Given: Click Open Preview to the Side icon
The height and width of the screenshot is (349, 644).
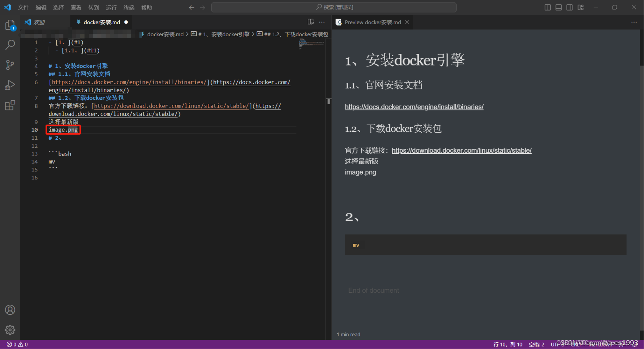Looking at the screenshot, I should 311,22.
